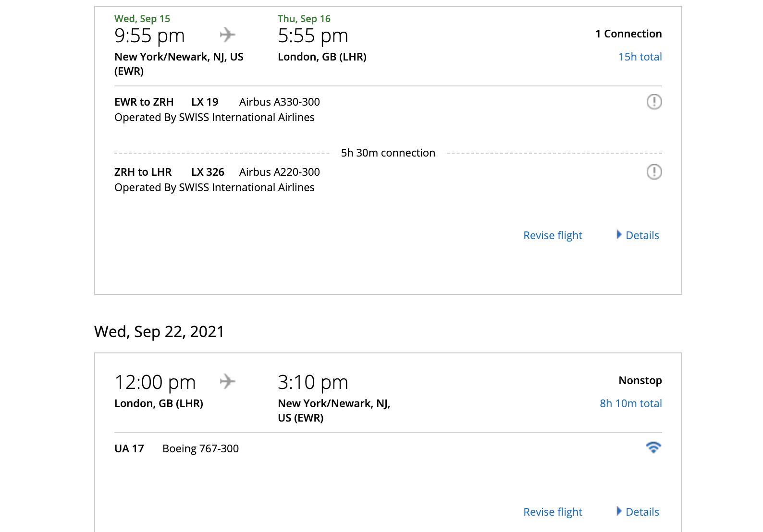The height and width of the screenshot is (532, 763).
Task: Click the Airbus A220-300 aircraft text
Action: [x=280, y=172]
